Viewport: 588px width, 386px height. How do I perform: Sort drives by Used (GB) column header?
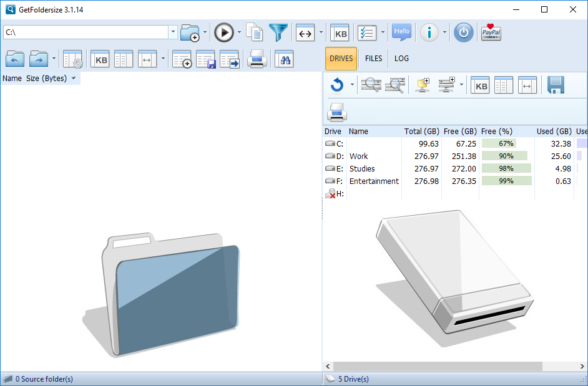pos(554,132)
